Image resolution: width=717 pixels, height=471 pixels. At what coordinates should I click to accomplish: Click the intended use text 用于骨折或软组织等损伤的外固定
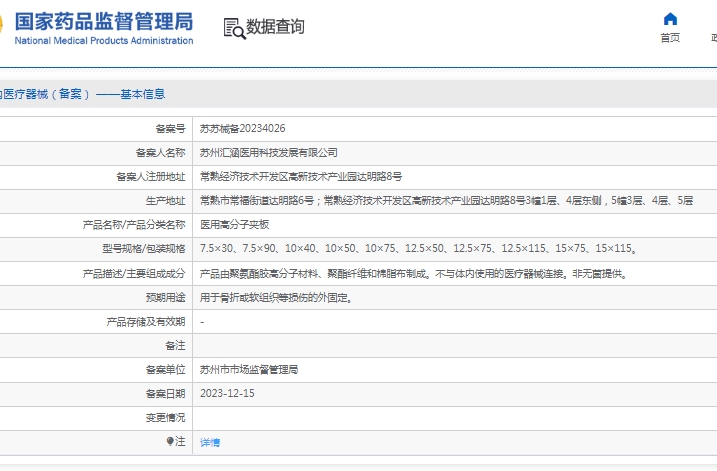(277, 298)
